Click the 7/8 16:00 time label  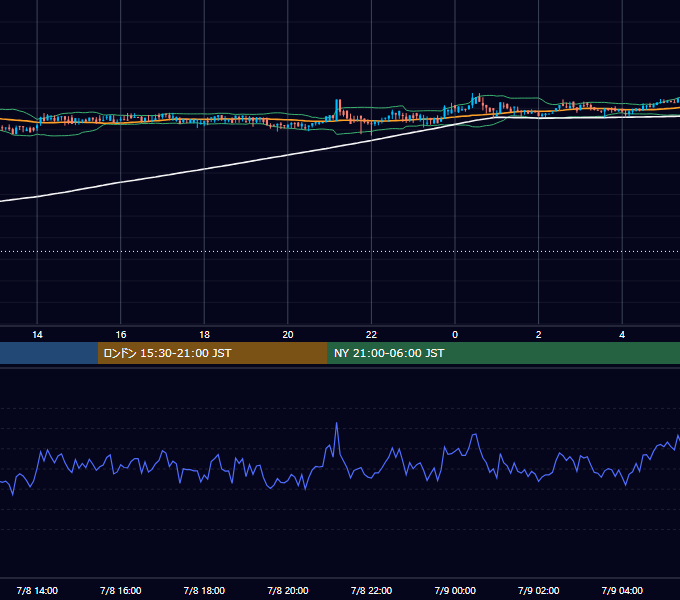(121, 590)
